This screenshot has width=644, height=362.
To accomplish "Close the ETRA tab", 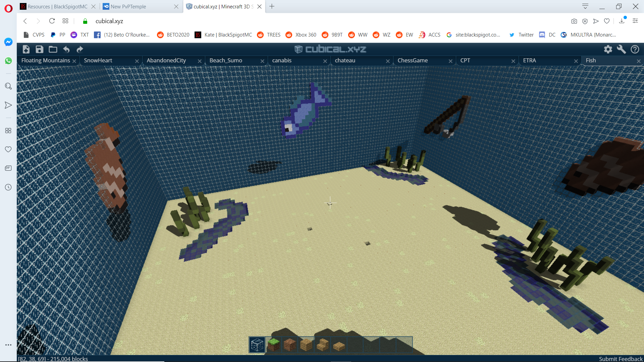I will (x=576, y=61).
